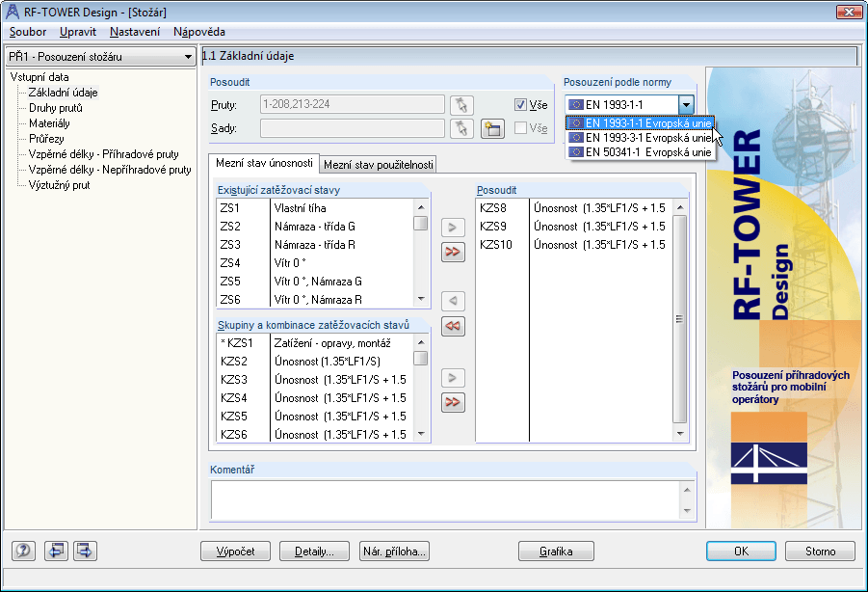Go to previous input window icon
The width and height of the screenshot is (868, 592).
(56, 551)
